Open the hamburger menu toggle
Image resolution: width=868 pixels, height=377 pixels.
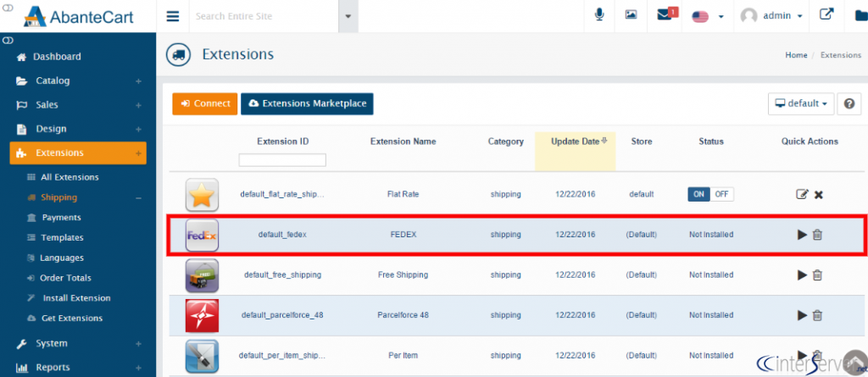173,16
